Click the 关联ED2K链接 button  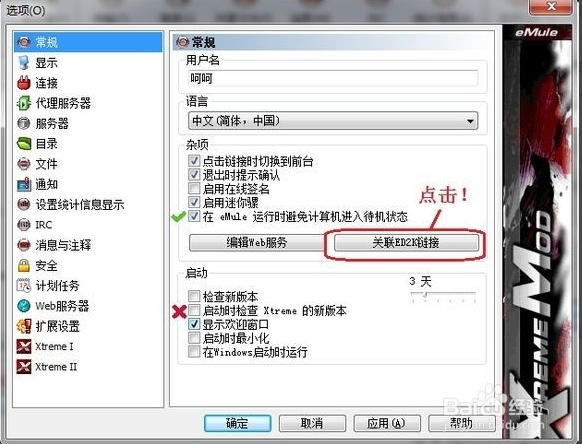coord(406,242)
